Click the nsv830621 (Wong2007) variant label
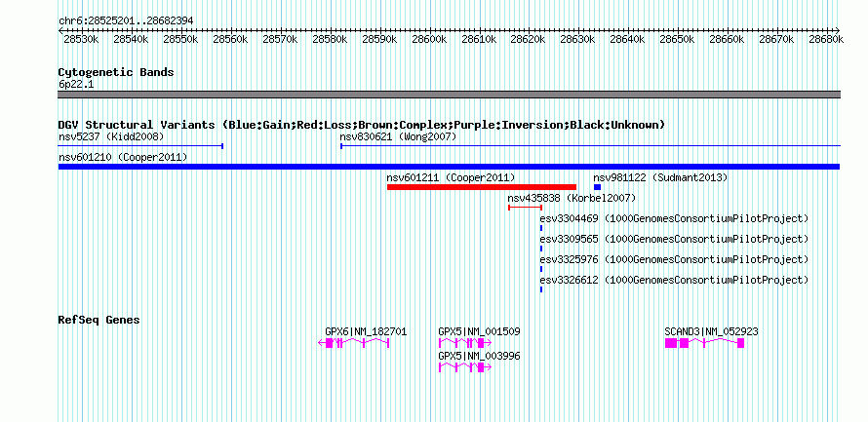Viewport: 868px width, 422px height. 398,136
